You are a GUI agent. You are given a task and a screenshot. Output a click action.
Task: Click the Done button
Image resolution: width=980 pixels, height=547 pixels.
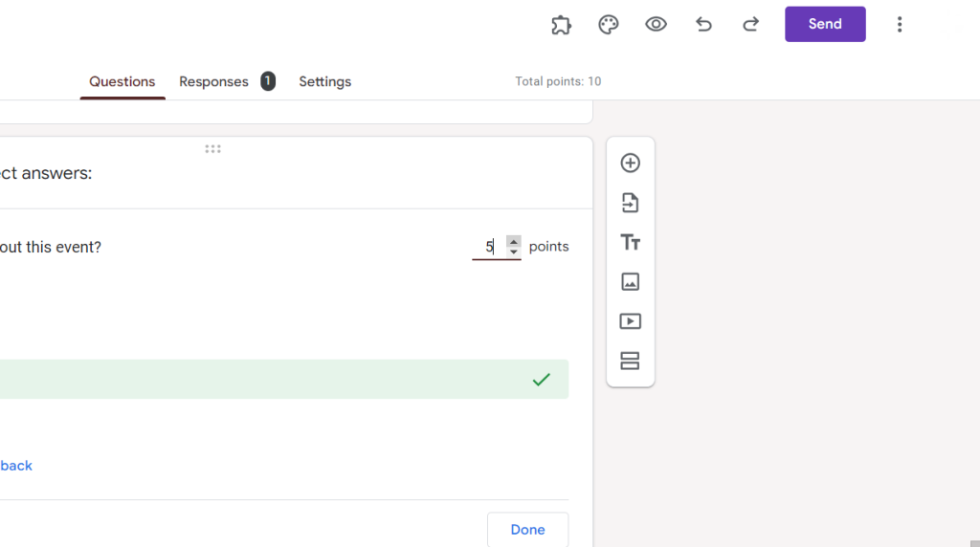point(527,530)
